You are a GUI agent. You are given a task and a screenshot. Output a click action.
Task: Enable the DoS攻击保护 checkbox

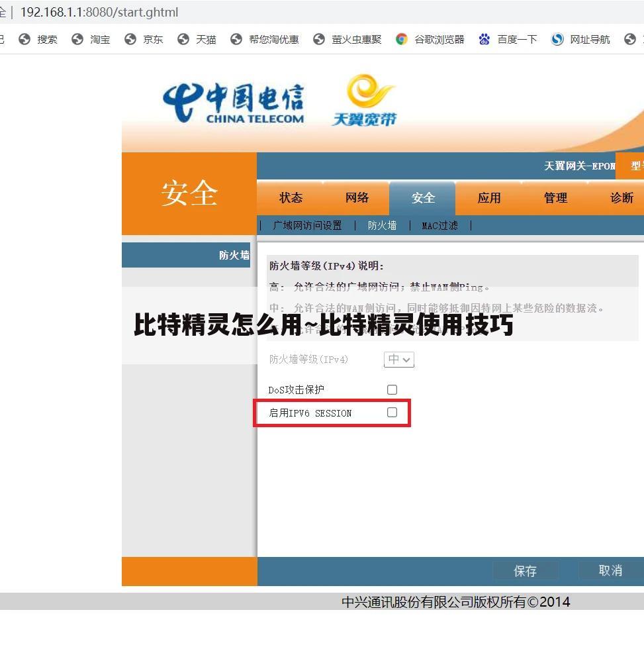tap(392, 389)
